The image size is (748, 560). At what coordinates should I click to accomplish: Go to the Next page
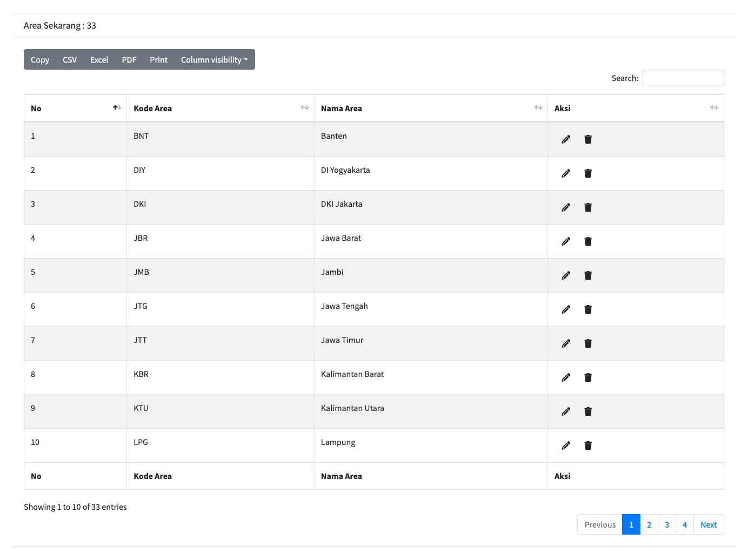tap(709, 524)
